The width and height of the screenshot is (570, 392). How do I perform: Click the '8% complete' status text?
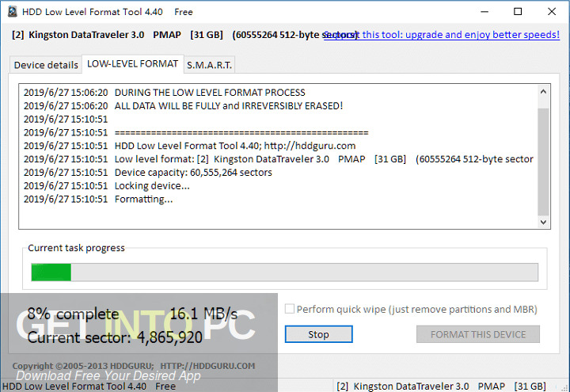(73, 314)
